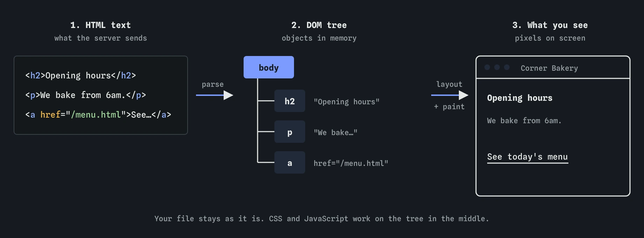Click the p 'We bake from 6am.' code line
This screenshot has height=238, width=644.
[x=85, y=95]
